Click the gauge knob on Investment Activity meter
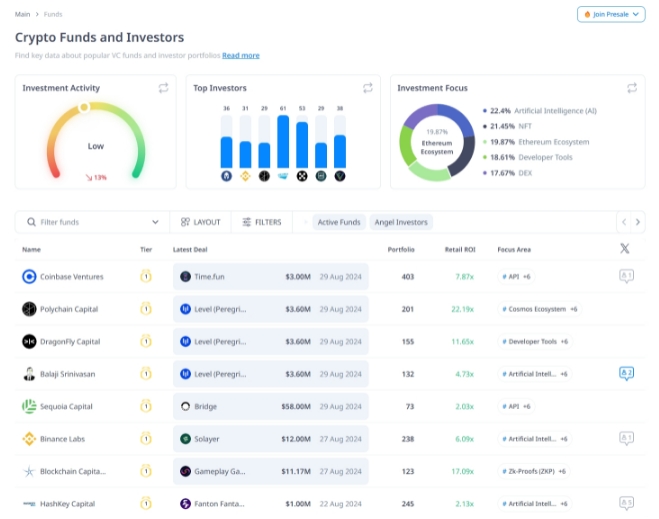 pyautogui.click(x=84, y=108)
